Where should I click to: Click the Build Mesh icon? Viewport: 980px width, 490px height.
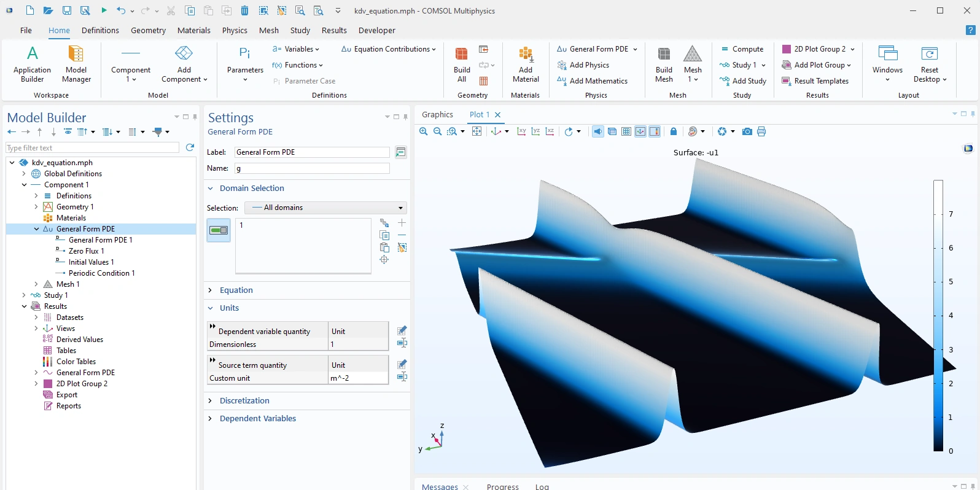pyautogui.click(x=664, y=64)
